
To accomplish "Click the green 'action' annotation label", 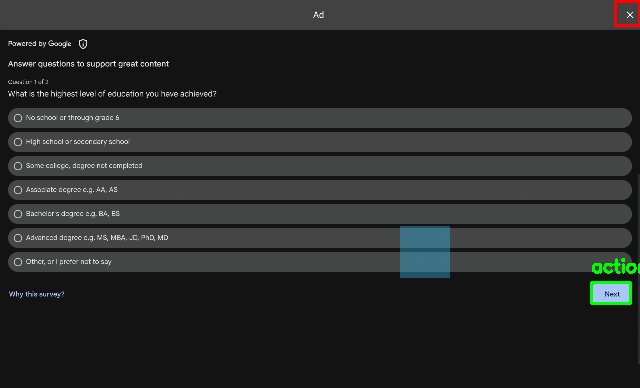I will click(616, 267).
